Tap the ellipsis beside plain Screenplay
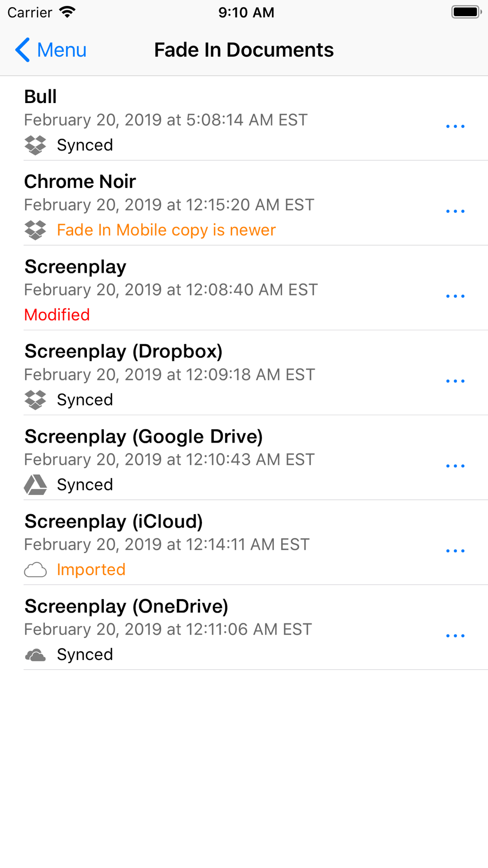 [455, 296]
